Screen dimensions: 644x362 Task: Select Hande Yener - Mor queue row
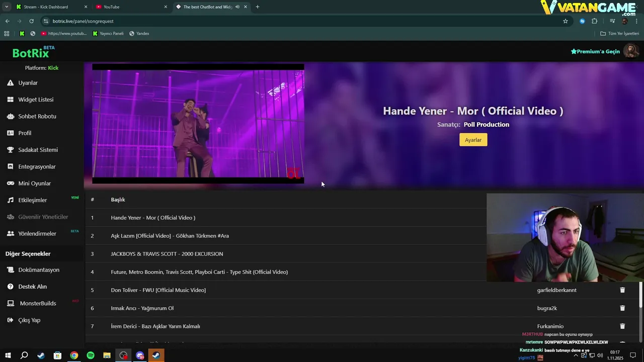286,218
